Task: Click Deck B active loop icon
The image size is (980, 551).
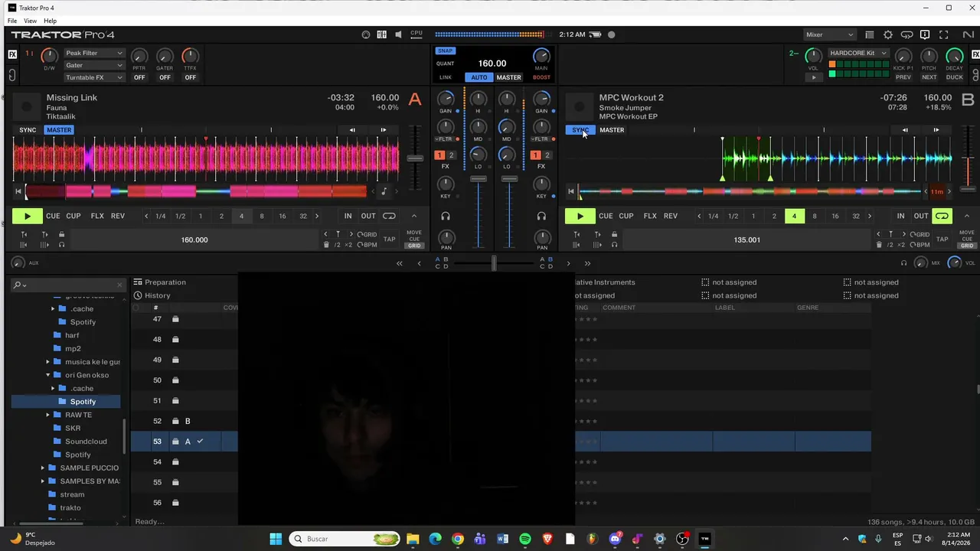Action: [942, 216]
